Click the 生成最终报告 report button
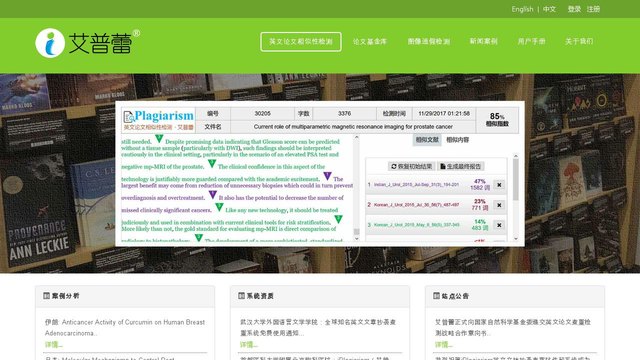Viewport: 640px width, 360px height. pyautogui.click(x=461, y=166)
